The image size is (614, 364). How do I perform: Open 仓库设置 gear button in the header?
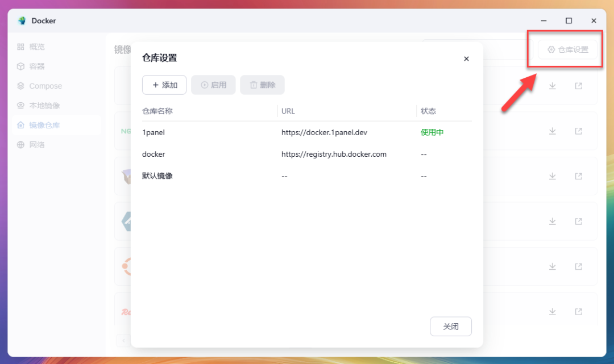(568, 49)
